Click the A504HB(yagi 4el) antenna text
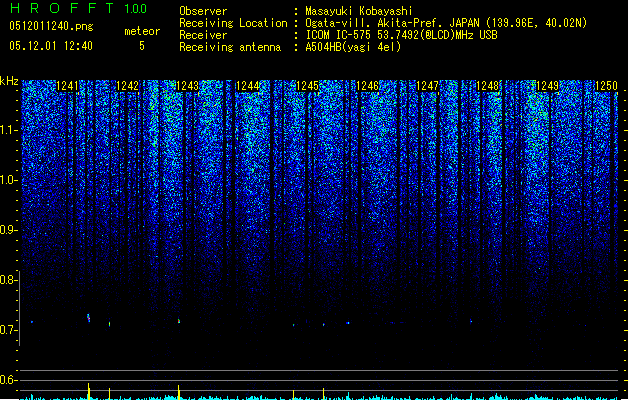This screenshot has height=400, width=629. (353, 47)
